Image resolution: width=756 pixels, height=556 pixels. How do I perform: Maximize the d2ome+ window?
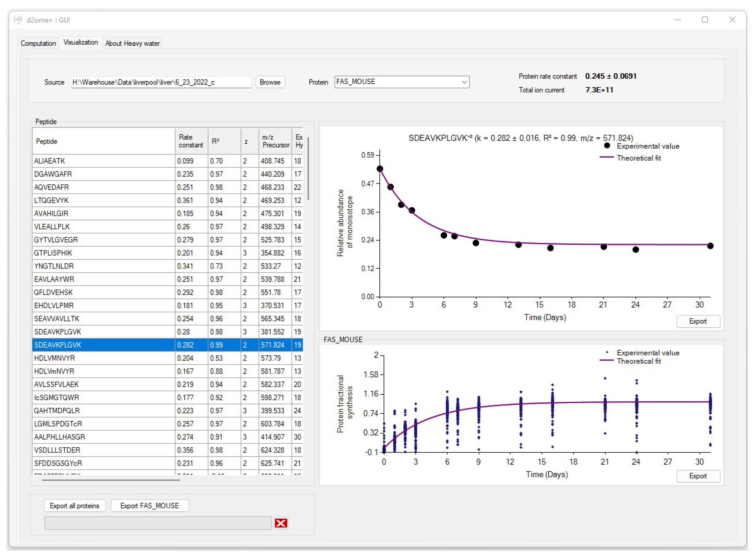705,20
